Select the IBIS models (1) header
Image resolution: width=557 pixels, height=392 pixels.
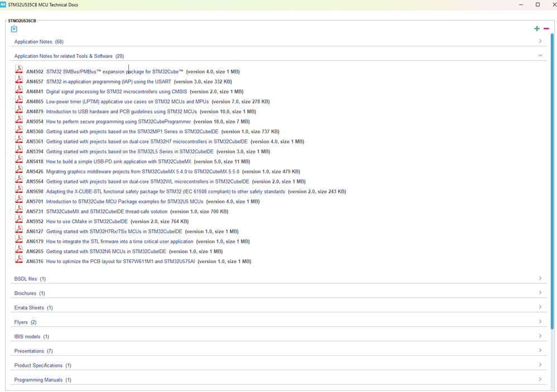32,337
